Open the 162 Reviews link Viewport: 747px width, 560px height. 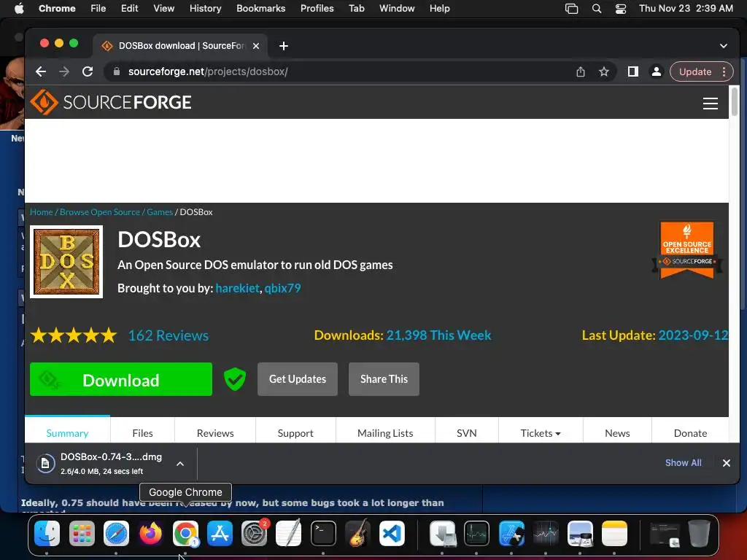[169, 335]
